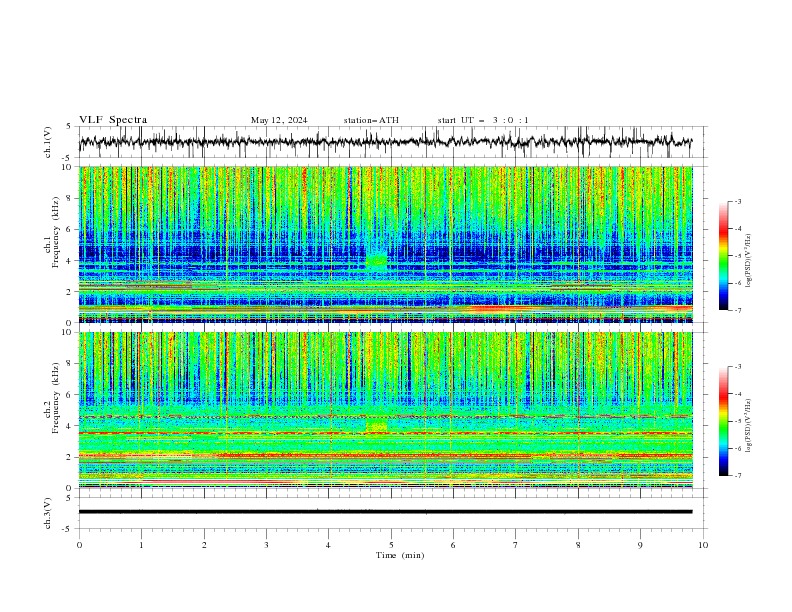Image resolution: width=792 pixels, height=612 pixels.
Task: Click the 'start UT = 3 :0 :1' text
Action: click(483, 120)
